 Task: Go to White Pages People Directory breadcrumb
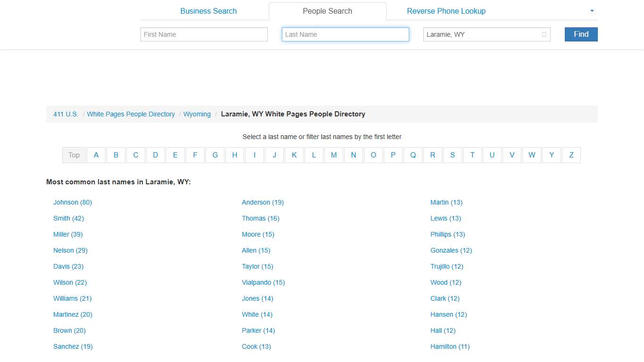coord(131,114)
